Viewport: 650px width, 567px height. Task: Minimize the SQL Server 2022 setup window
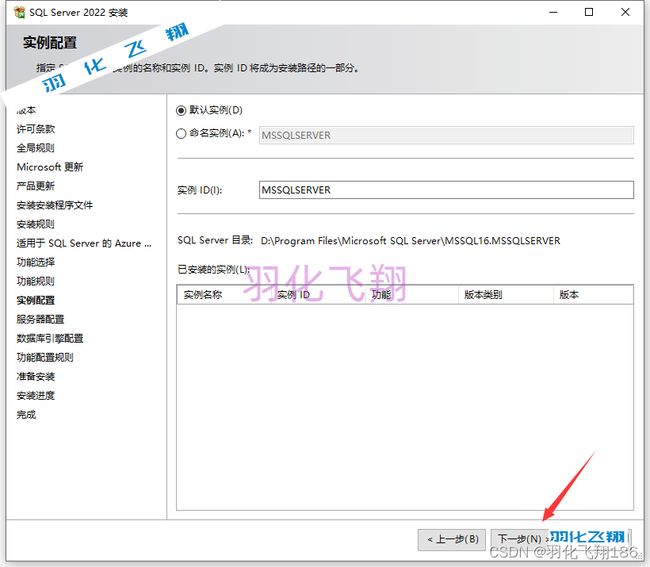click(553, 12)
